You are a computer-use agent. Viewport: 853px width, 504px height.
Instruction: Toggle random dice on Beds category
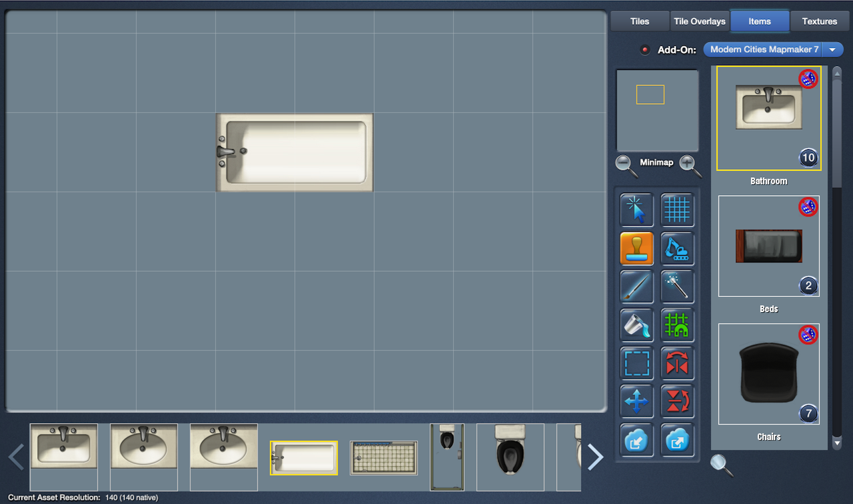point(808,207)
